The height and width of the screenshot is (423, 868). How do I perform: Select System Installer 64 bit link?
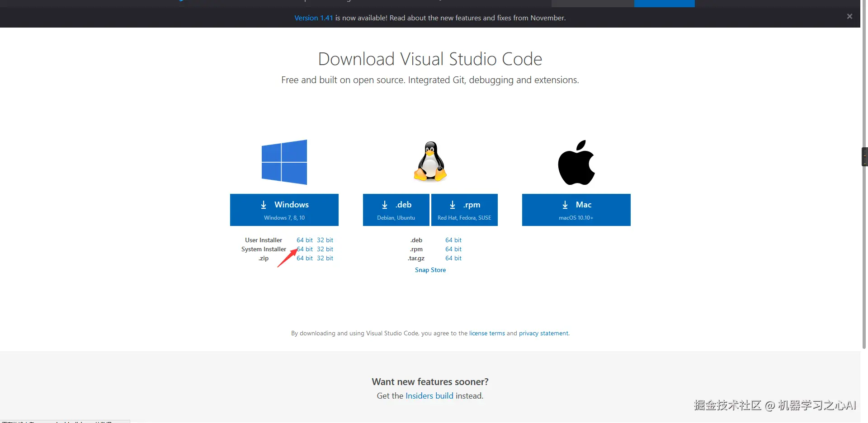click(x=305, y=249)
